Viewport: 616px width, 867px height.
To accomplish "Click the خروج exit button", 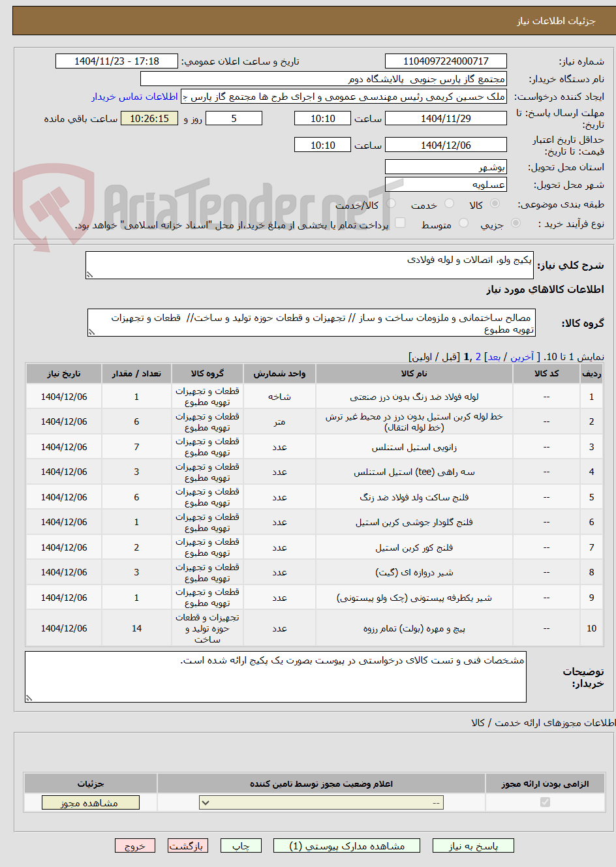I will click(135, 845).
